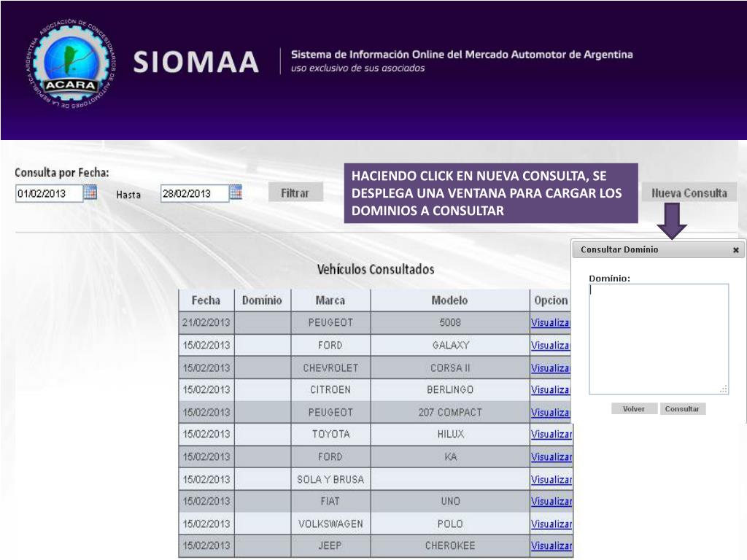The width and height of the screenshot is (747, 560).
Task: Click the SIOMAA title text
Action: [x=196, y=63]
